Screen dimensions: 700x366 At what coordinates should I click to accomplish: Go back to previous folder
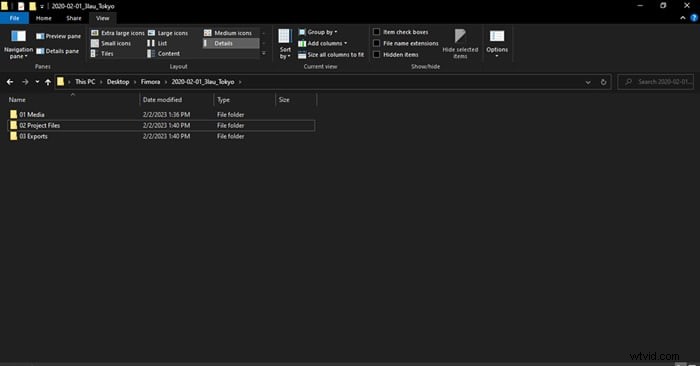(x=10, y=82)
